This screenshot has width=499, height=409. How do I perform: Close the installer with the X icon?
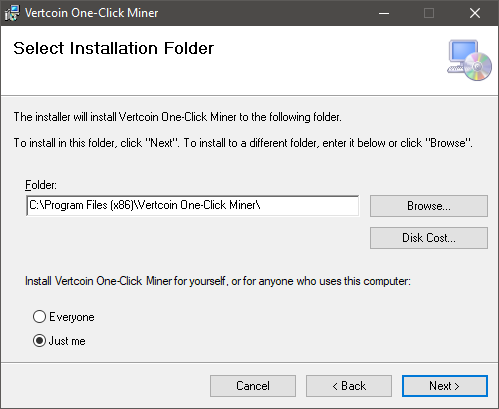(x=475, y=13)
